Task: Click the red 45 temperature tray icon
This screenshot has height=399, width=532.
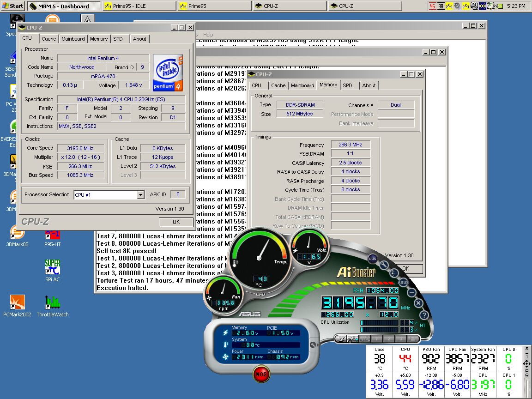Action: coord(432,6)
